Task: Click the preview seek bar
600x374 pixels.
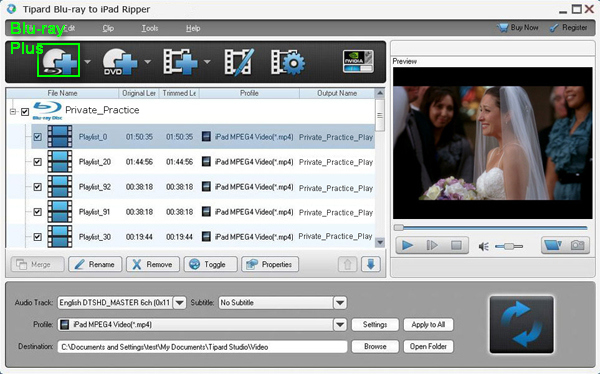Action: [491, 228]
